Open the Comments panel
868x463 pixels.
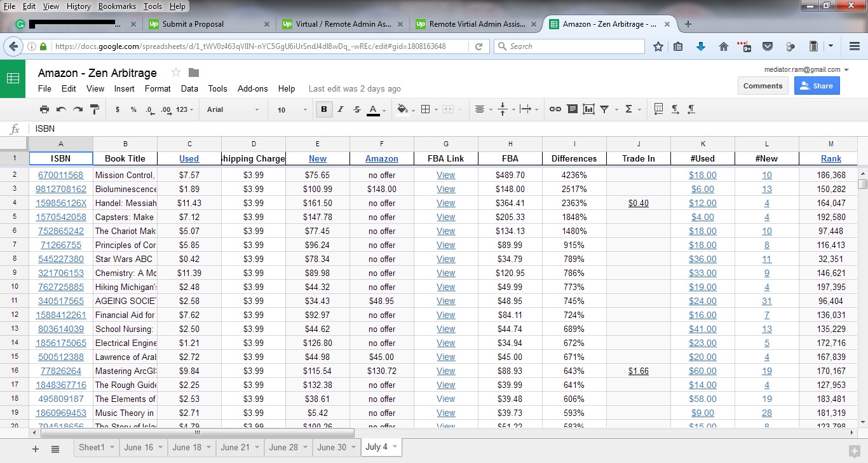pyautogui.click(x=763, y=86)
